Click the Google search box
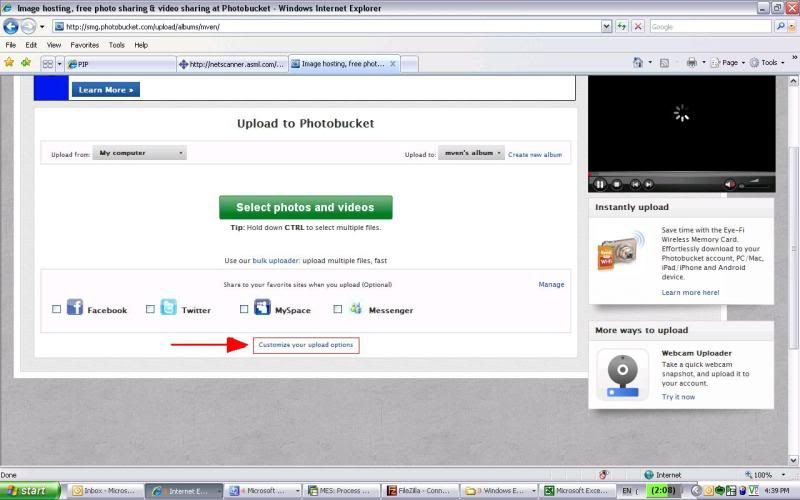 [711, 27]
